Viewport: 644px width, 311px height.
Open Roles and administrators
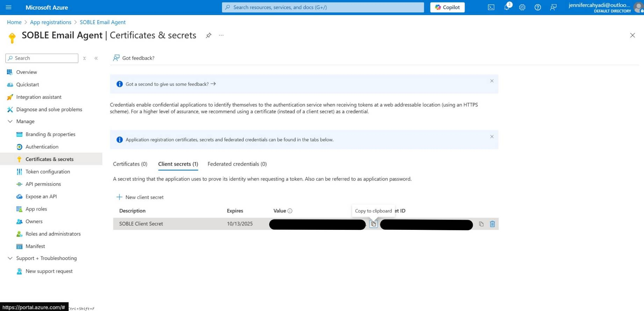click(x=53, y=234)
